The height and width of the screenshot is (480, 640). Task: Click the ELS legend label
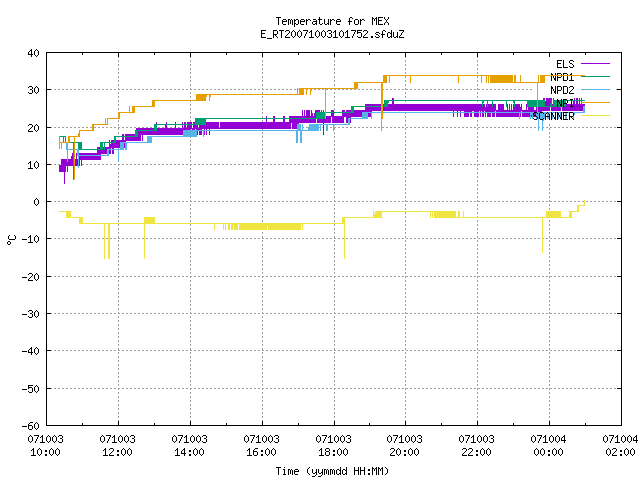pos(565,64)
